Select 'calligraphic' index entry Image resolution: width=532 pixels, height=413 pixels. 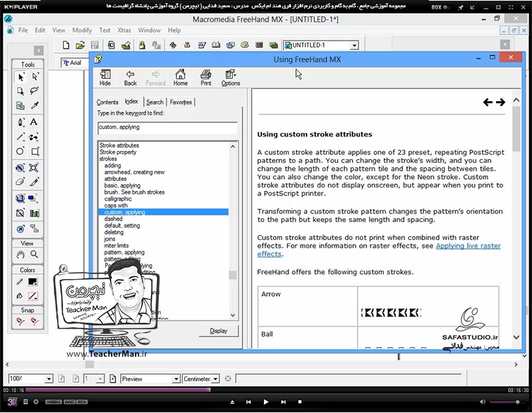pos(118,199)
